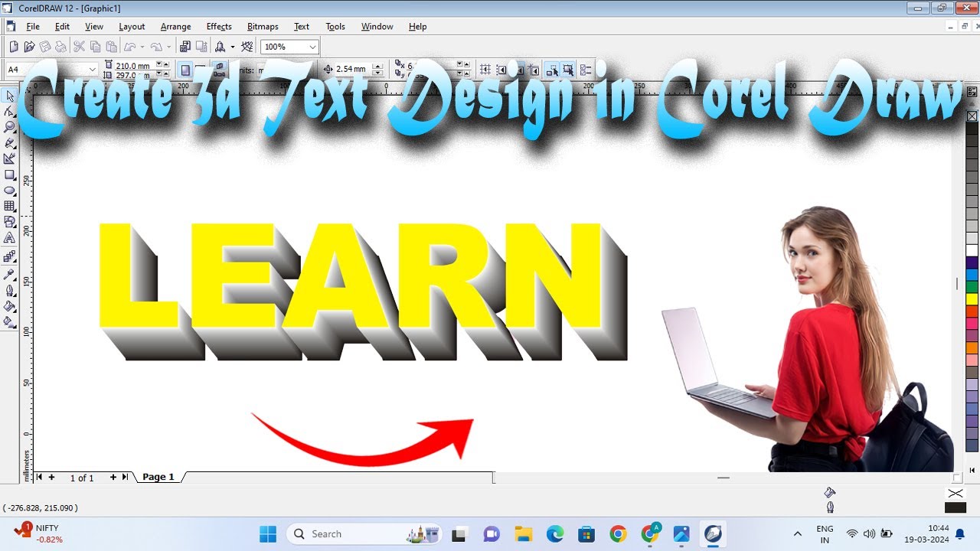The image size is (980, 551).
Task: Open the Effects menu
Action: [219, 26]
